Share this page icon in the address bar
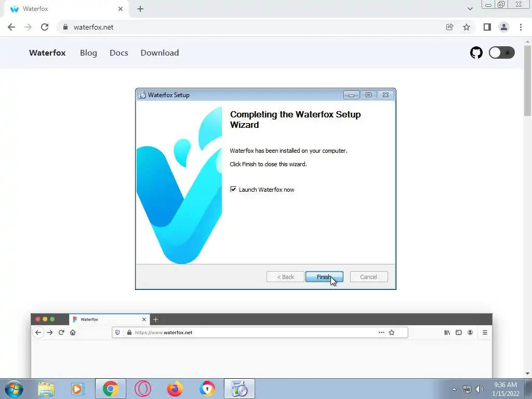Screen dimensions: 532x399 pos(450,27)
